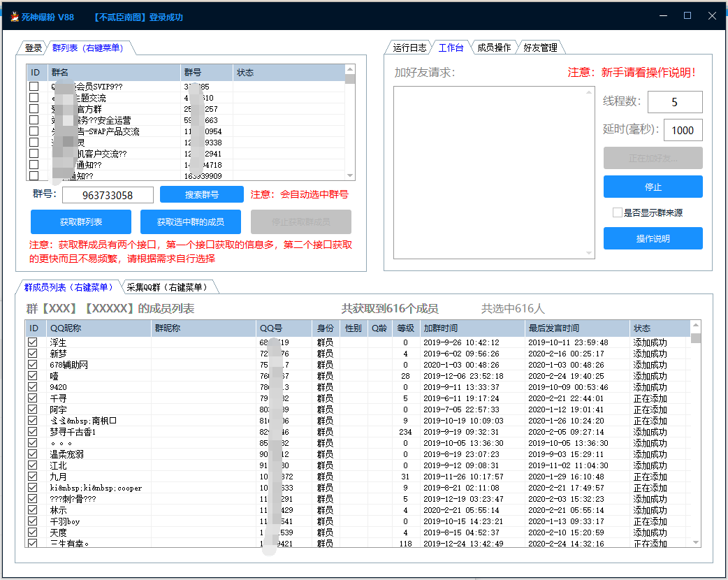Open the 运行日志 tab
The image size is (728, 580).
(409, 48)
